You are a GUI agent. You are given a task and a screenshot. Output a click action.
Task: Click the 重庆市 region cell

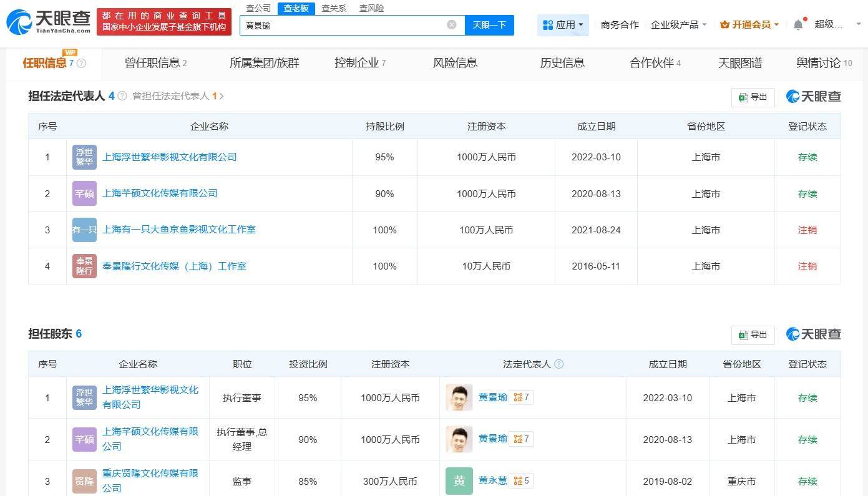tap(741, 481)
